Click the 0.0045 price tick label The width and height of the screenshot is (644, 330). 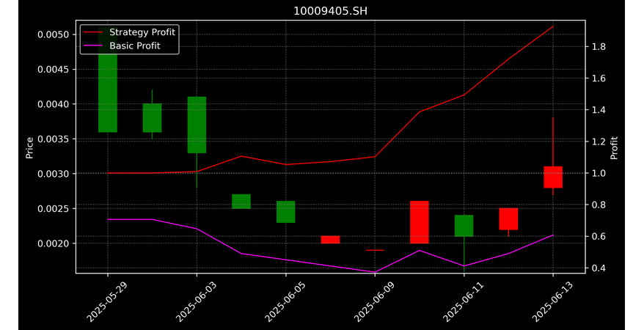coord(54,70)
